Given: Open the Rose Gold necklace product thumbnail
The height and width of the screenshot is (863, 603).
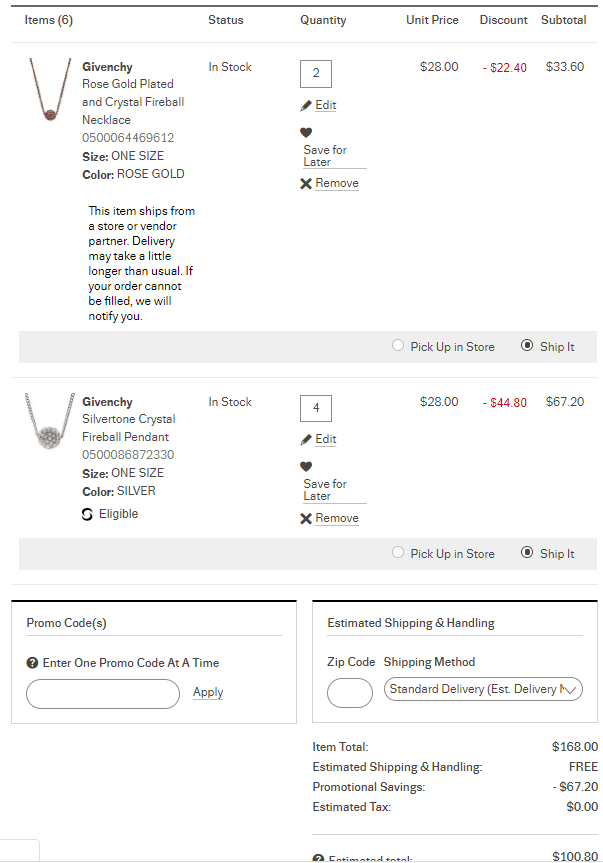Looking at the screenshot, I should [x=49, y=91].
